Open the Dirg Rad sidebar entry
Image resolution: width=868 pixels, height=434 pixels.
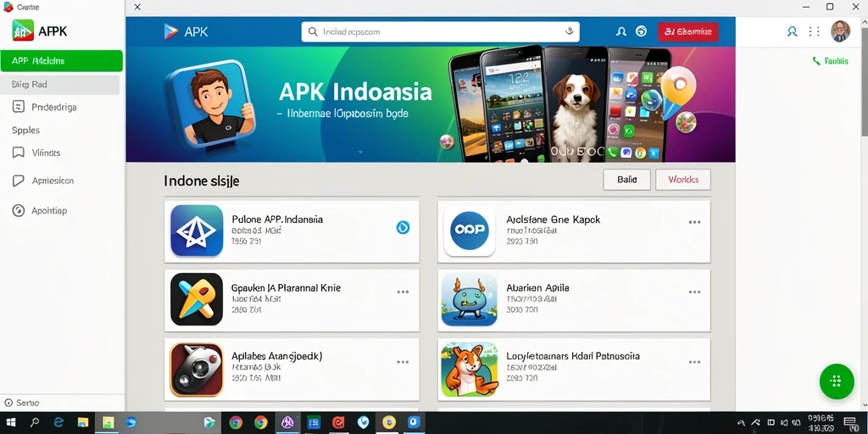60,85
